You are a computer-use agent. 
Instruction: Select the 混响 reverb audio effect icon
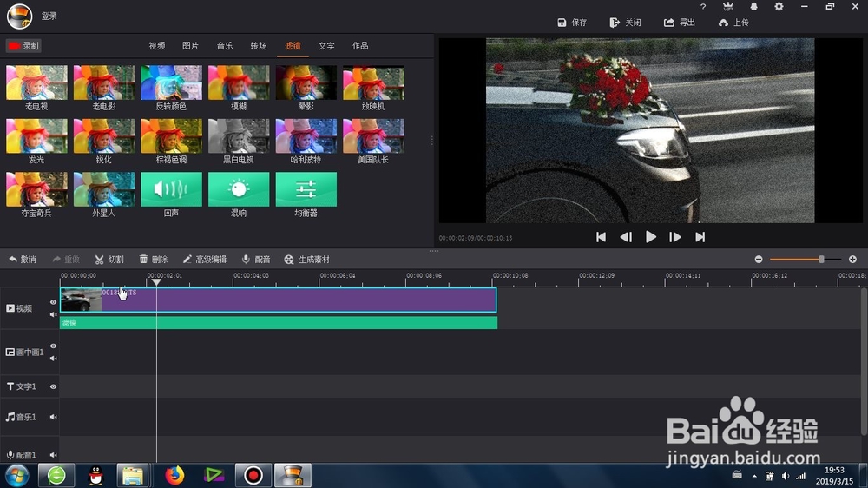coord(239,189)
